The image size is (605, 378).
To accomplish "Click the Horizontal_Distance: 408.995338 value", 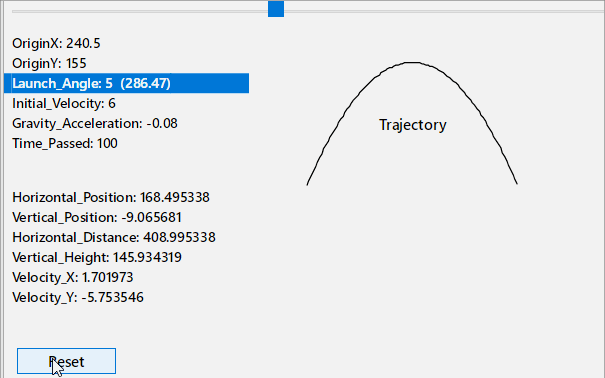I will click(114, 238).
